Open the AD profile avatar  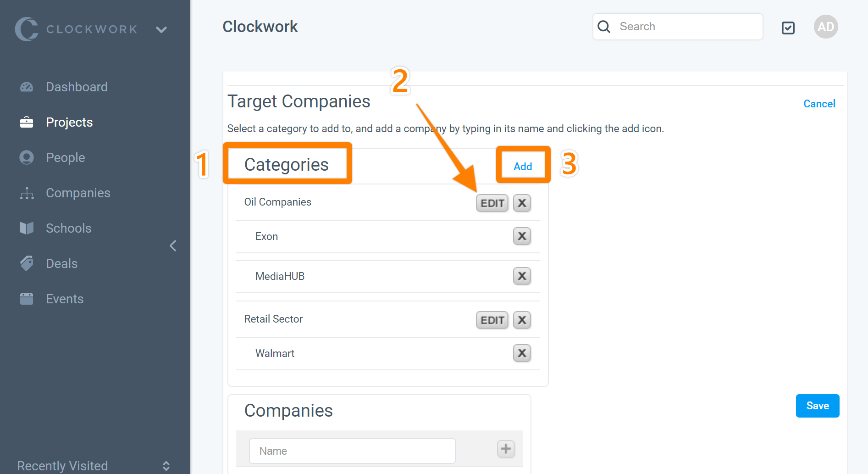(826, 27)
